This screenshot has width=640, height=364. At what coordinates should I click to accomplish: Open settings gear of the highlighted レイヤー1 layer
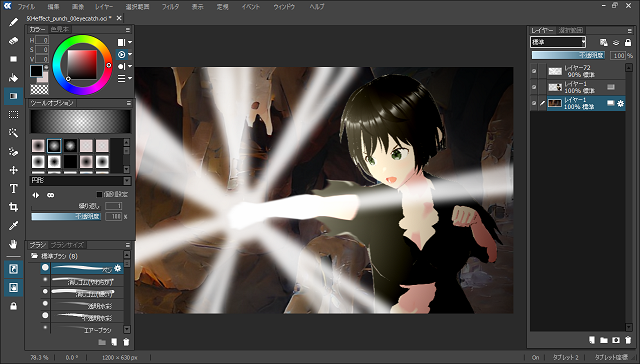coord(620,104)
